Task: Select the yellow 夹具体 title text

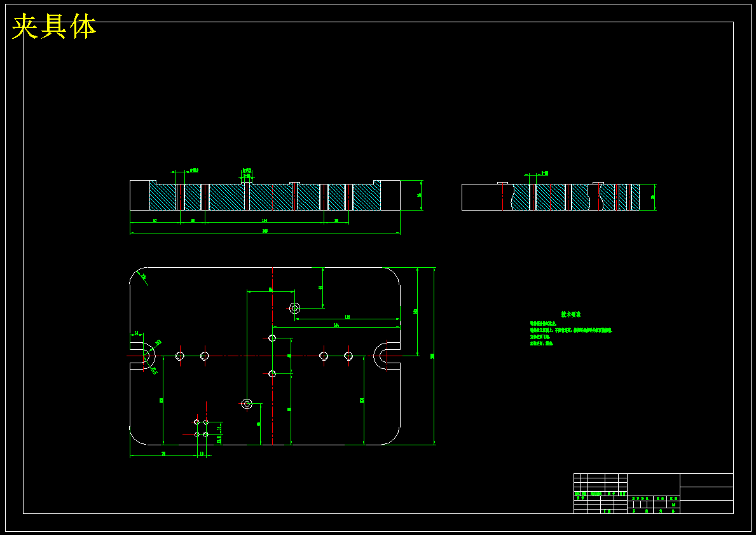Action: coord(53,26)
